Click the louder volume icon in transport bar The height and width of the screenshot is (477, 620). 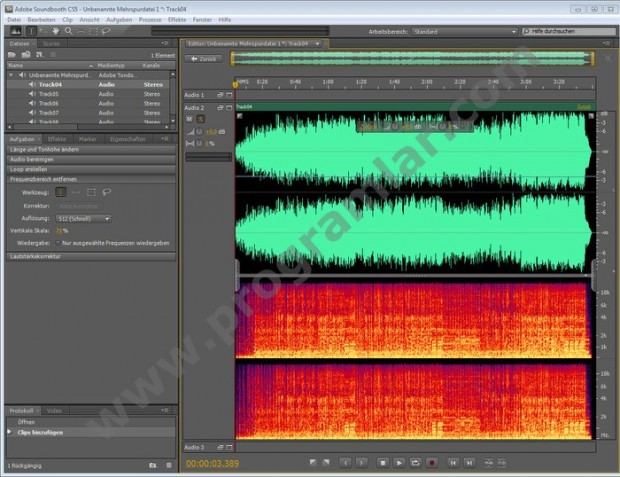point(489,462)
